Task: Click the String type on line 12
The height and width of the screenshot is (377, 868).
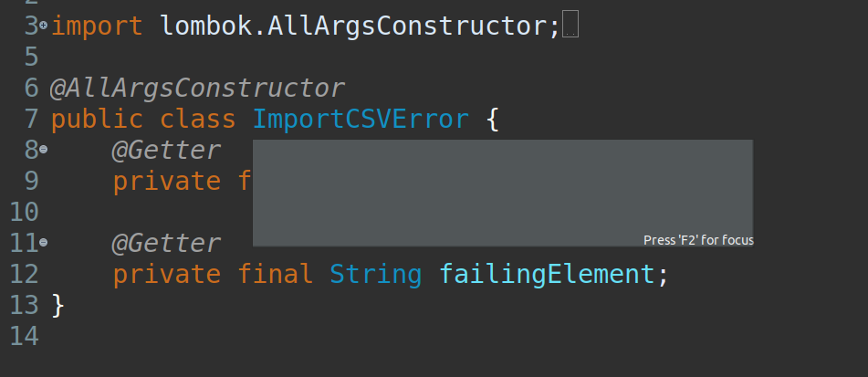Action: [376, 275]
